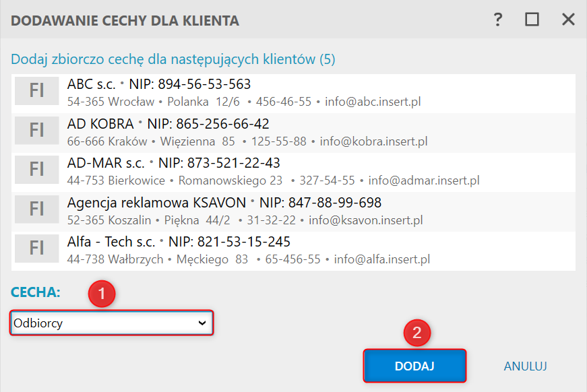
Task: Open the help question mark icon
Action: [x=498, y=20]
